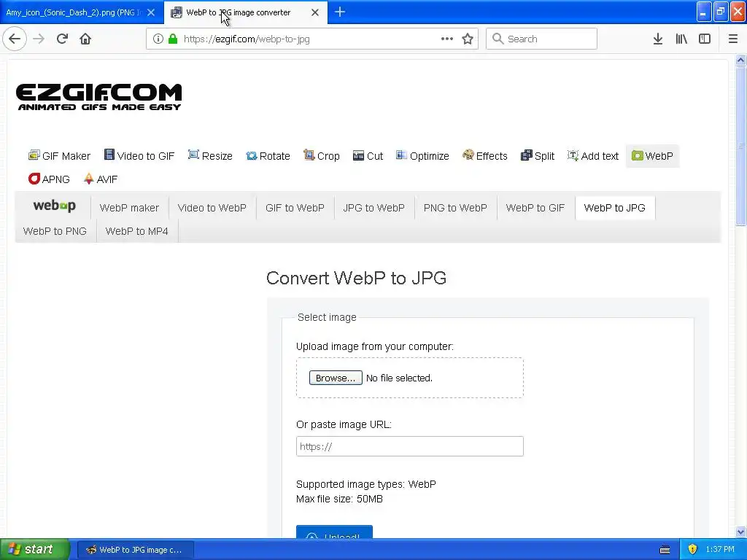The image size is (747, 560).
Task: Open the GIF Maker tool
Action: [59, 156]
